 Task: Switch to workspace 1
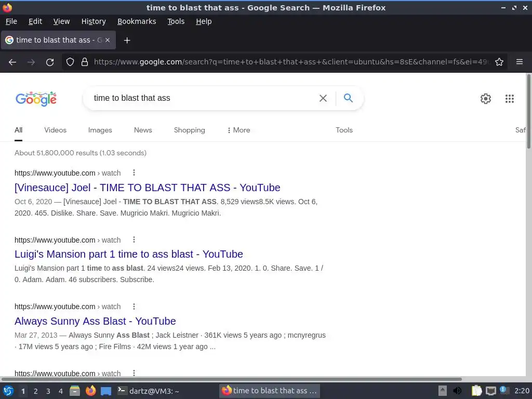[23, 391]
